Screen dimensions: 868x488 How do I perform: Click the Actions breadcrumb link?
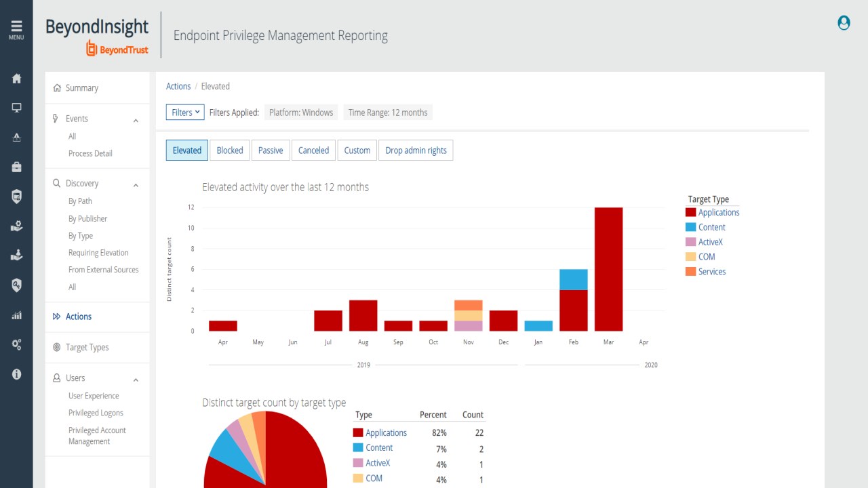pyautogui.click(x=178, y=86)
